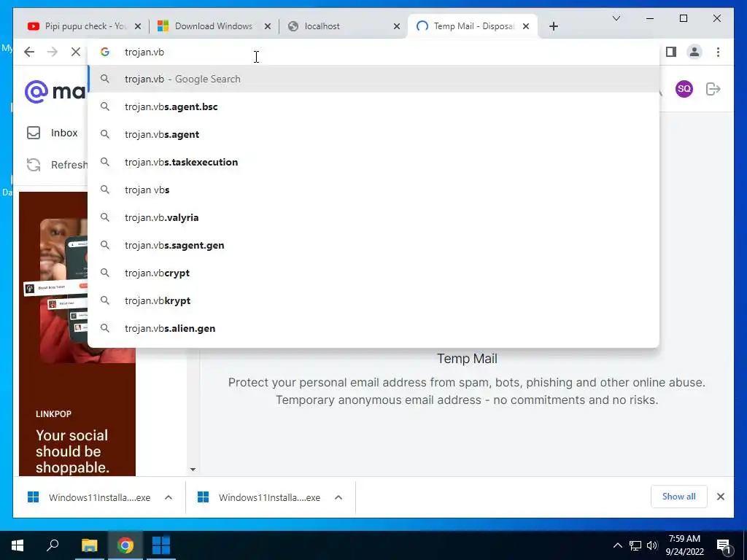747x560 pixels.
Task: Click the Inbox tray icon
Action: click(x=34, y=133)
